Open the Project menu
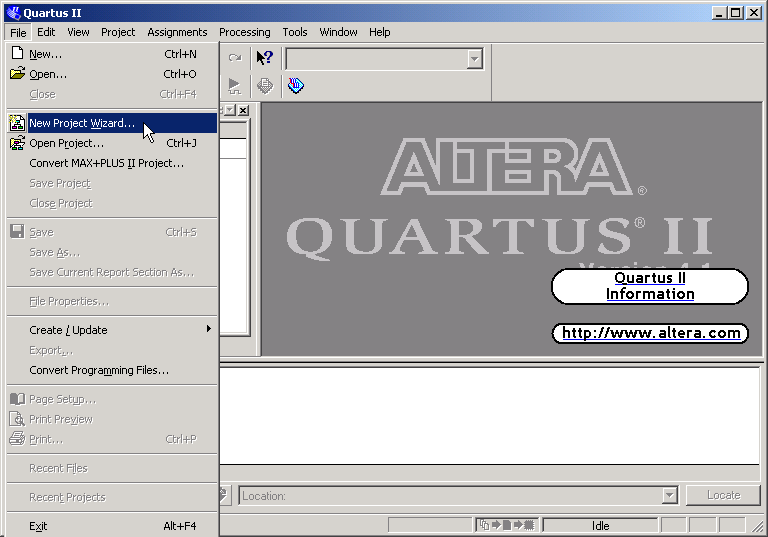 click(118, 32)
